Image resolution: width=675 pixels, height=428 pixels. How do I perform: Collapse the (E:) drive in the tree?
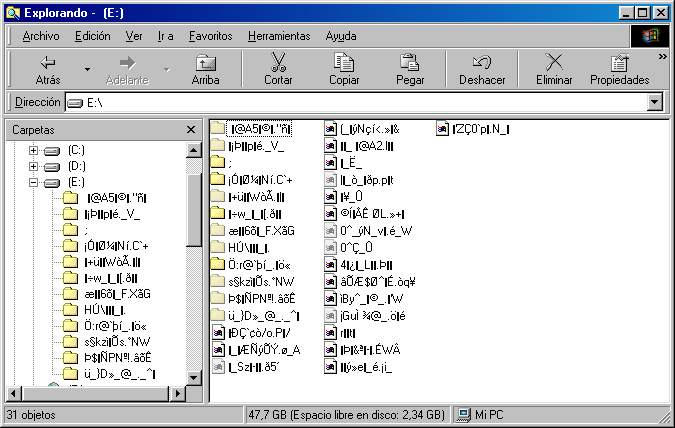(x=33, y=182)
